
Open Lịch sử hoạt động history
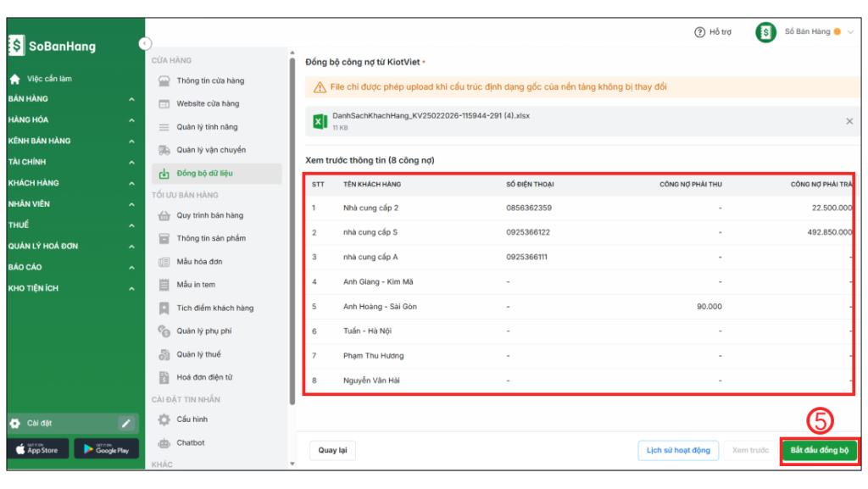click(x=678, y=450)
